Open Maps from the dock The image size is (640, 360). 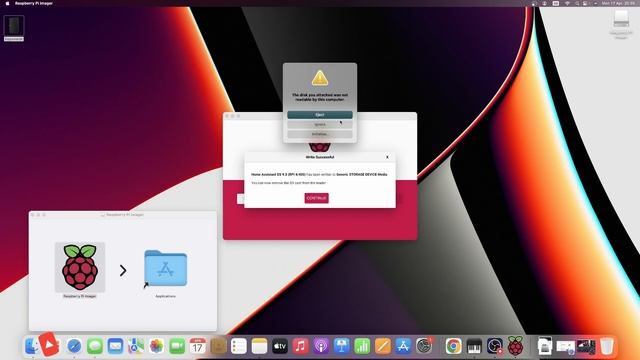click(x=136, y=346)
